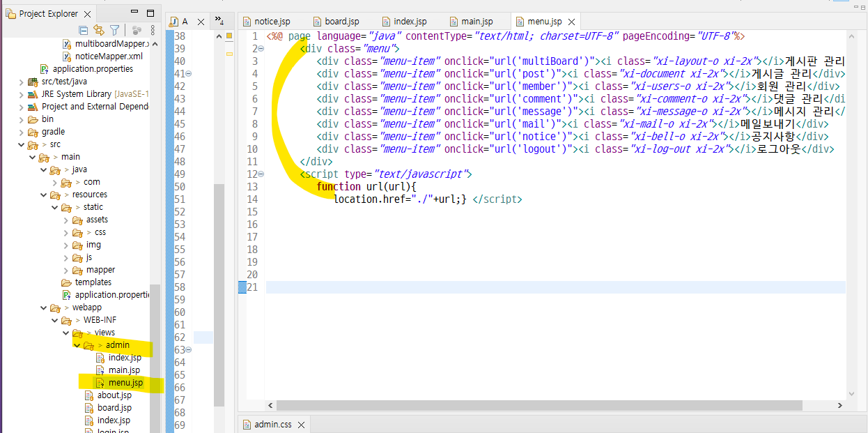This screenshot has width=868, height=433.
Task: Click the yellow warning marker in overview ruler
Action: (230, 54)
